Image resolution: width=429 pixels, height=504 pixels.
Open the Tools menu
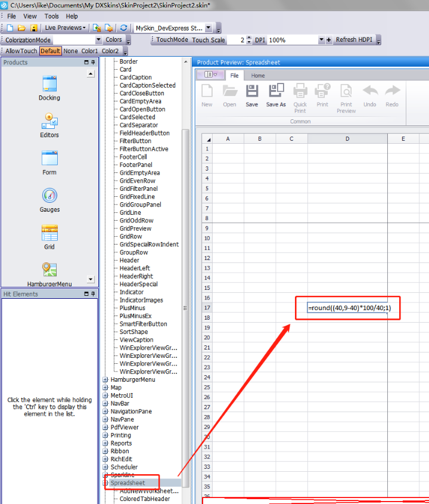52,16
